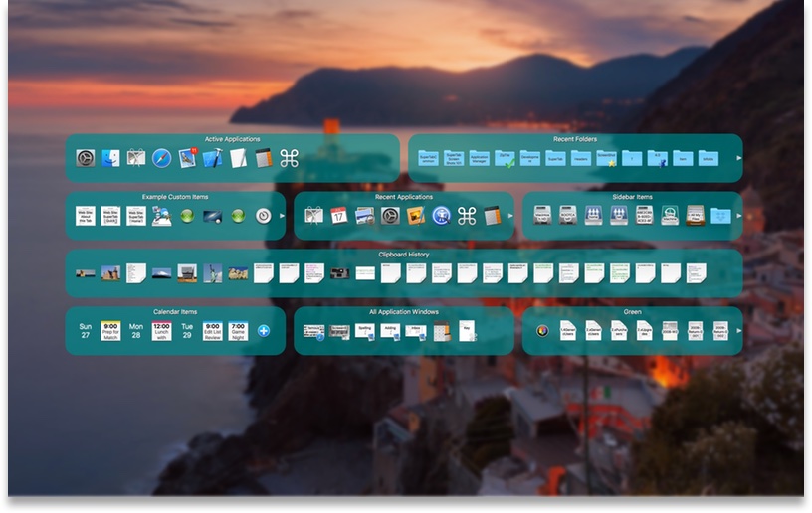Expand more Recent Folders with the arrow
Viewport: 812px width, 513px height.
point(738,158)
